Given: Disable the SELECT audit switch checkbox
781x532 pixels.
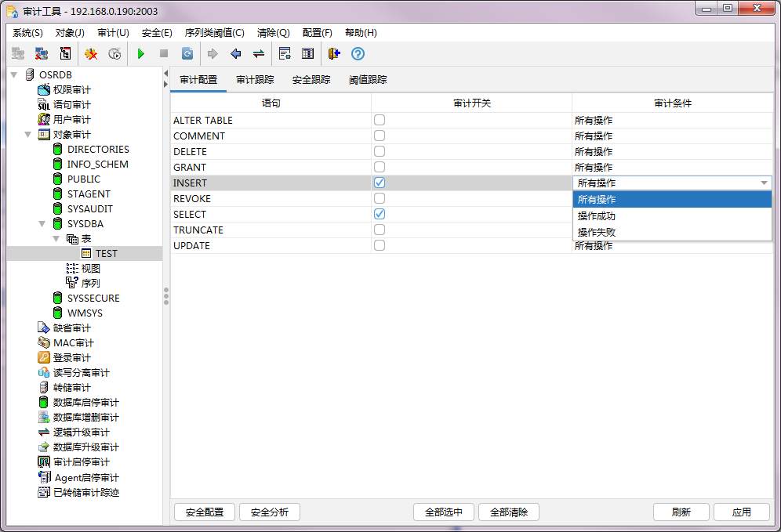Looking at the screenshot, I should point(380,214).
